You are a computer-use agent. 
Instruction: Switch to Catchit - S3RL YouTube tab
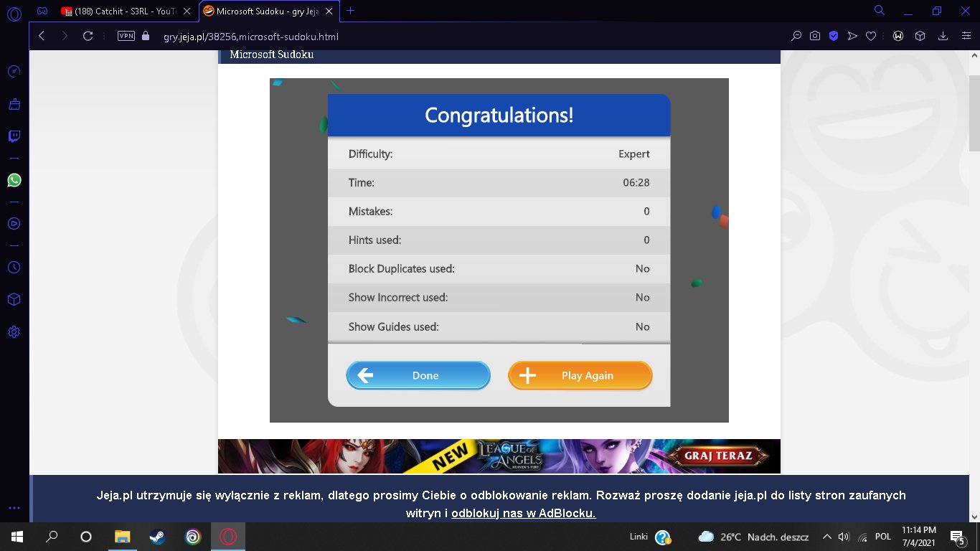pyautogui.click(x=126, y=11)
